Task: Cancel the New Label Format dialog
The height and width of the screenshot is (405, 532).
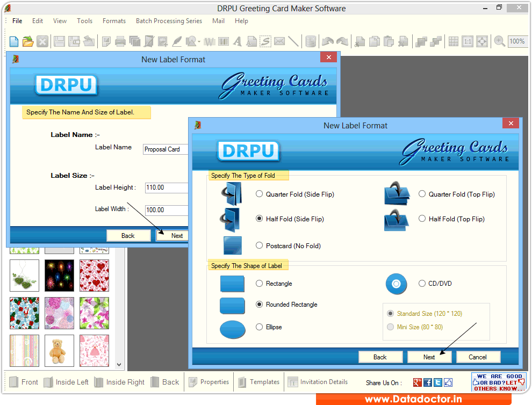Action: click(x=478, y=357)
